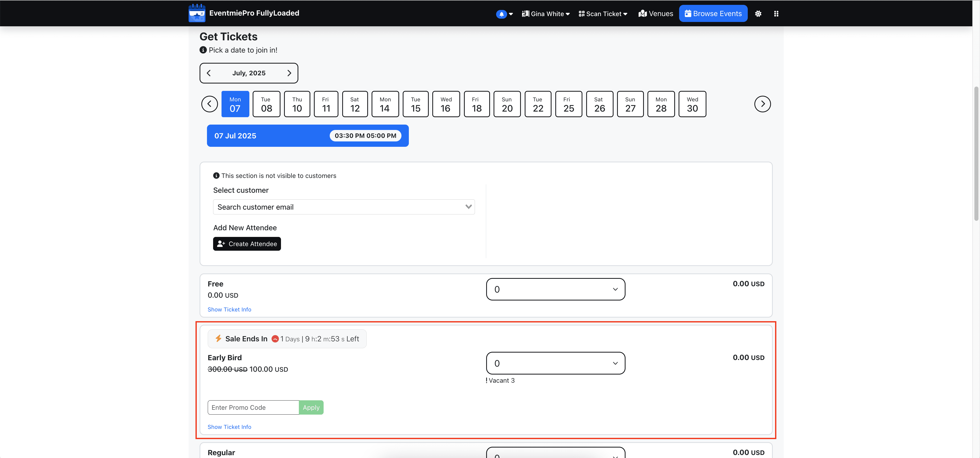980x458 pixels.
Task: Open the Gina White user menu
Action: [x=546, y=14]
